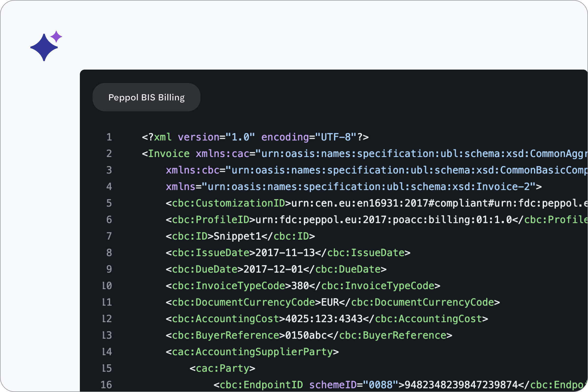
Task: Click the small four-pointed star accent icon
Action: 57,37
